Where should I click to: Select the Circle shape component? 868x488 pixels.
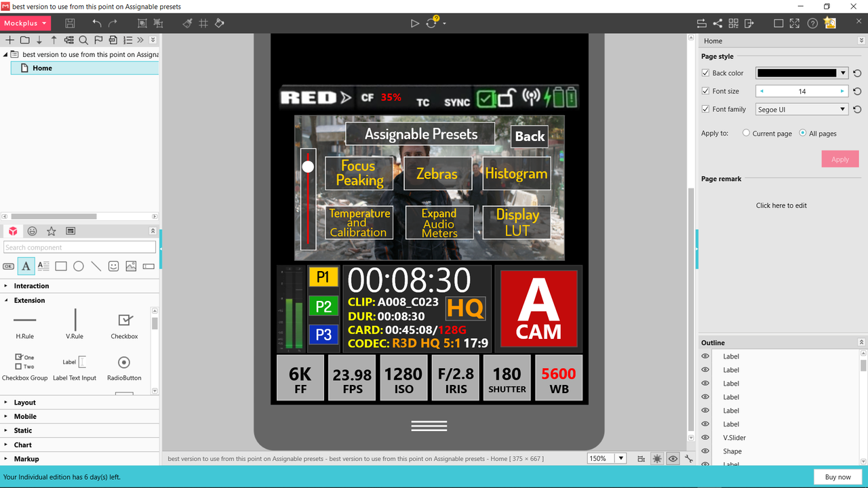[79, 266]
